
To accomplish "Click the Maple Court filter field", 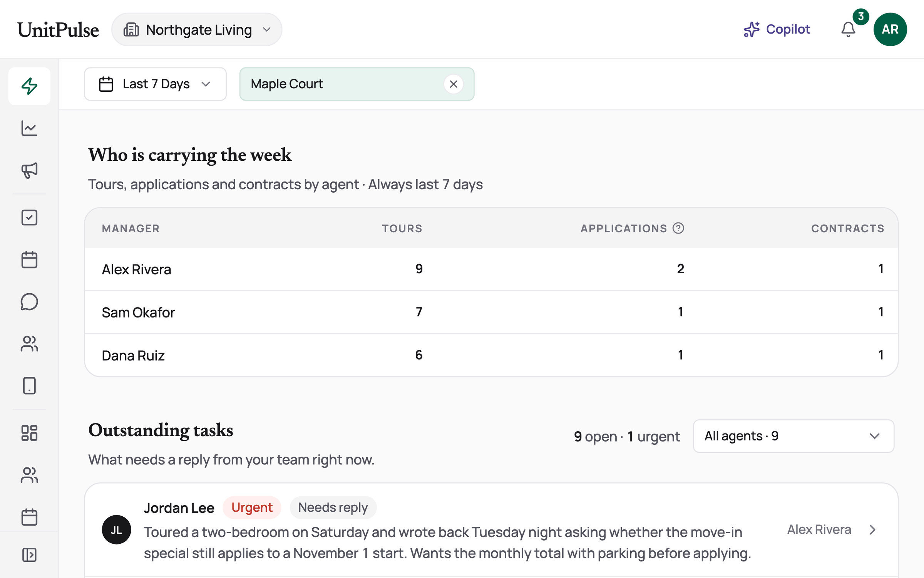I will pyautogui.click(x=357, y=84).
